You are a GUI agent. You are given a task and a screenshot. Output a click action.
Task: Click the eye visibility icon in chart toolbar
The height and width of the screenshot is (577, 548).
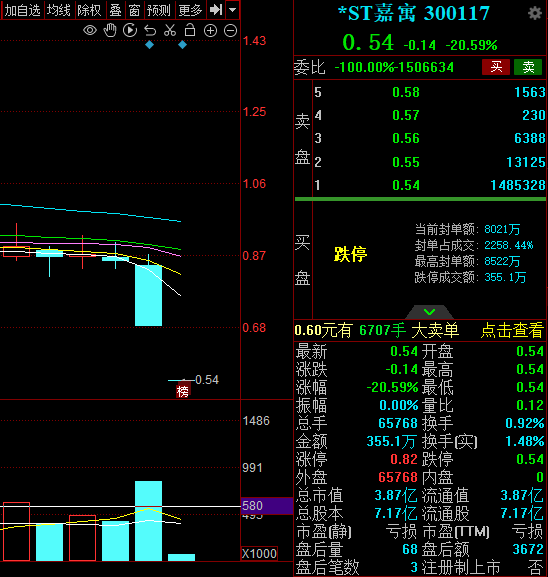(90, 30)
